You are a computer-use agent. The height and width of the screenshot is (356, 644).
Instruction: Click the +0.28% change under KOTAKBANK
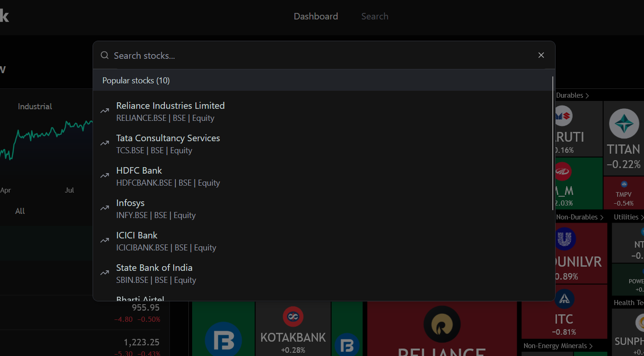pyautogui.click(x=293, y=350)
